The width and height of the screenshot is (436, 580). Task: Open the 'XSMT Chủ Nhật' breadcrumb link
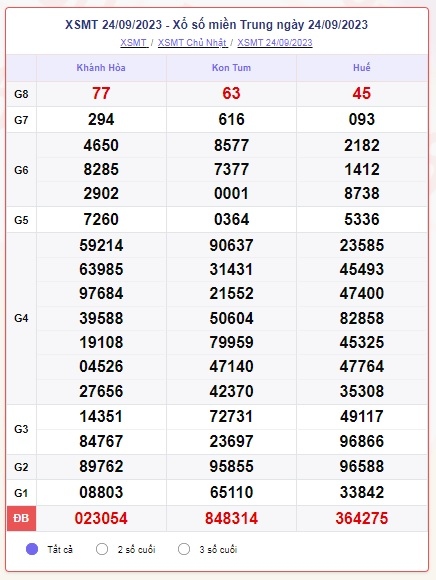[x=192, y=43]
